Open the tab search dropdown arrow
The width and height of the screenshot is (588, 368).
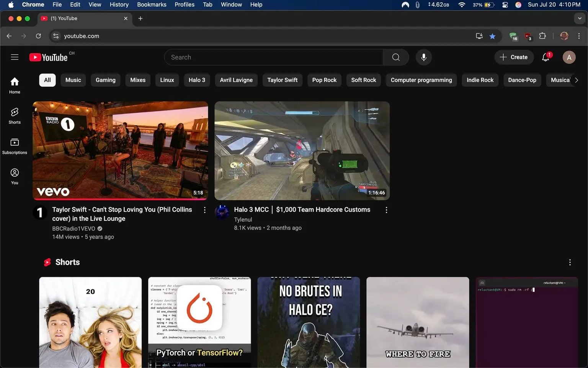[580, 18]
